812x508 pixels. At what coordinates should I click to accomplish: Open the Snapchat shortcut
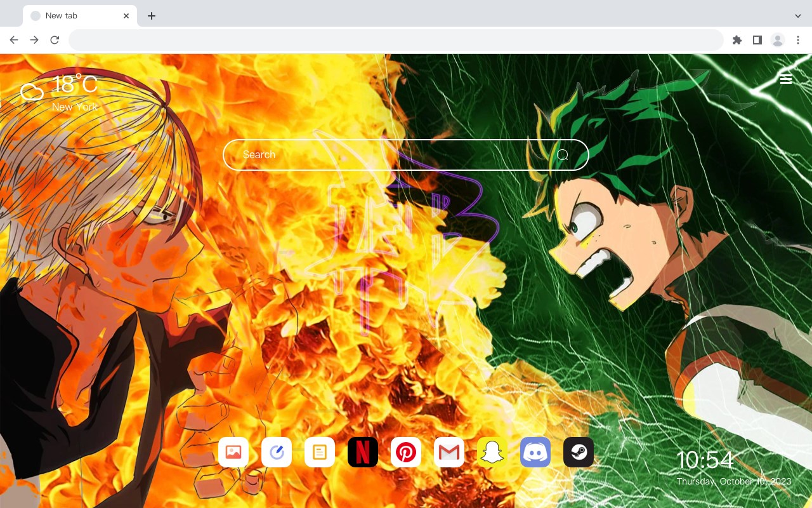point(492,452)
